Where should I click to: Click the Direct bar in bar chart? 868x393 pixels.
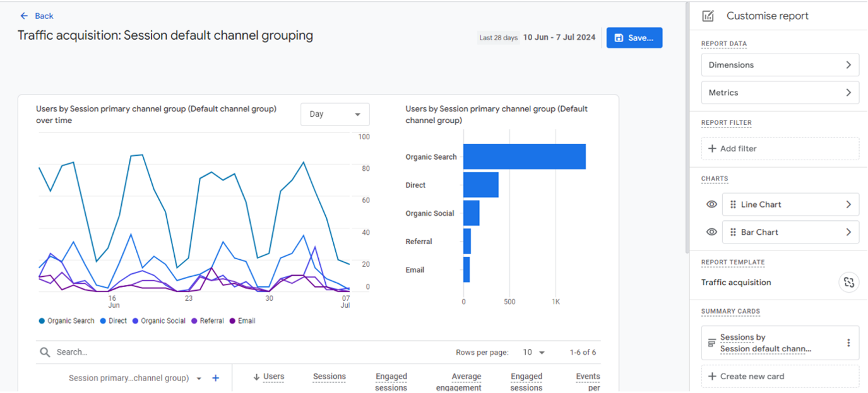pos(481,185)
